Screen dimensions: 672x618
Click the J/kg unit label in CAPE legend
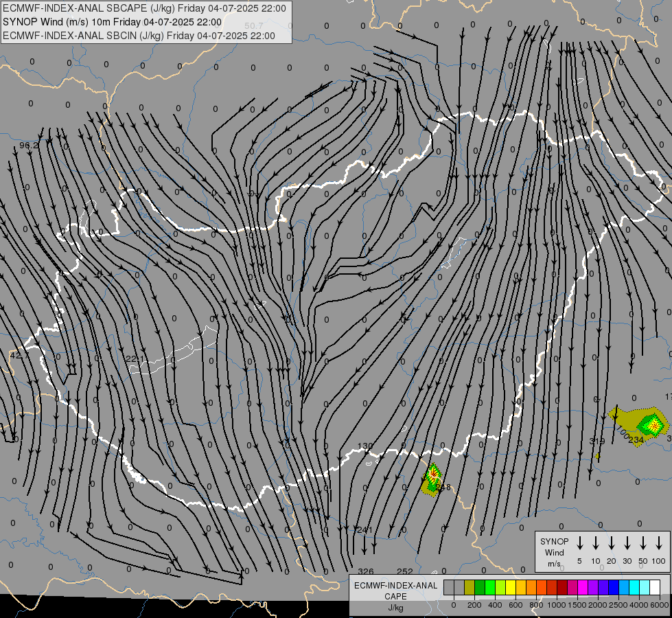395,607
